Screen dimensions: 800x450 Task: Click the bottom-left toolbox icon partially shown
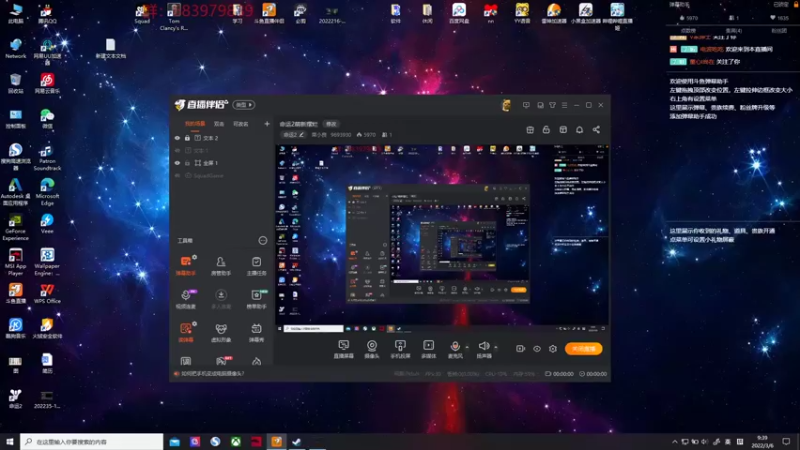point(186,361)
